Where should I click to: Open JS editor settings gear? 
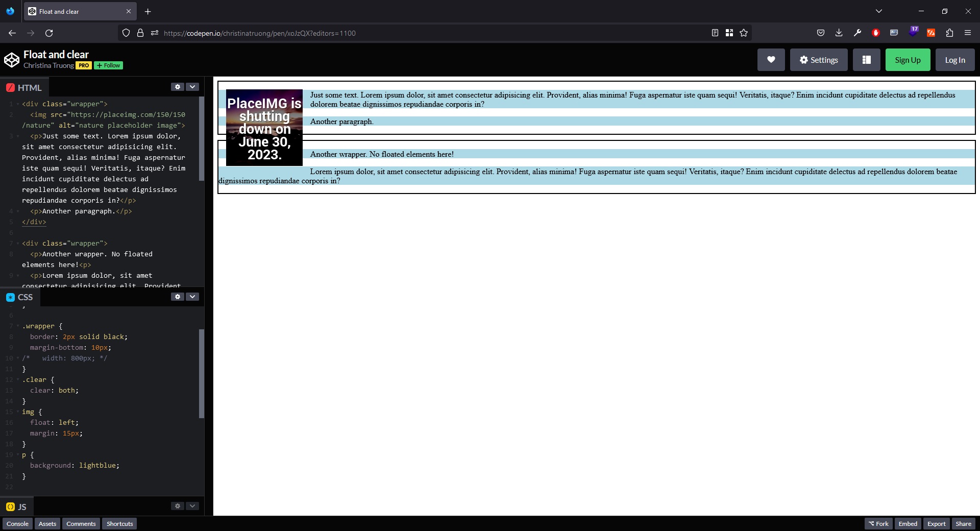177,506
